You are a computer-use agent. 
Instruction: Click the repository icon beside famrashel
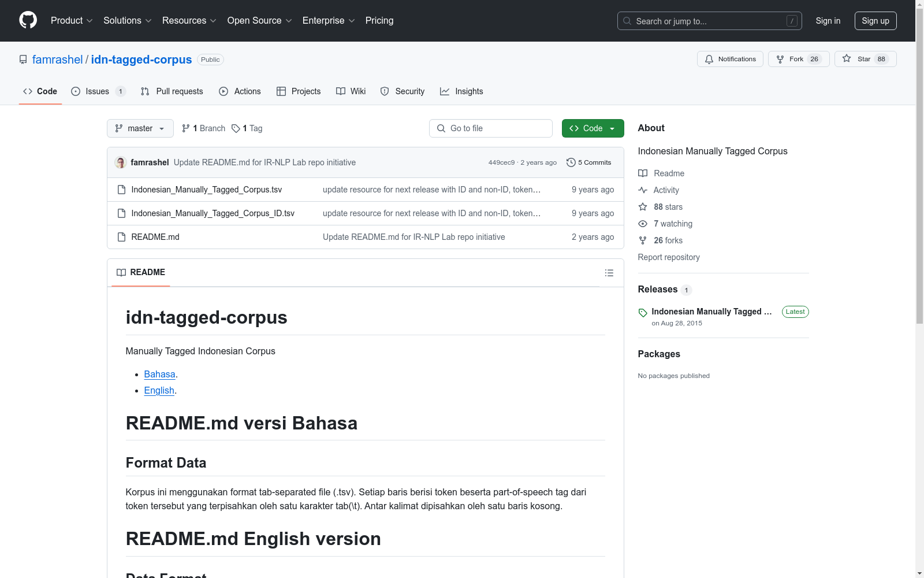(x=23, y=60)
